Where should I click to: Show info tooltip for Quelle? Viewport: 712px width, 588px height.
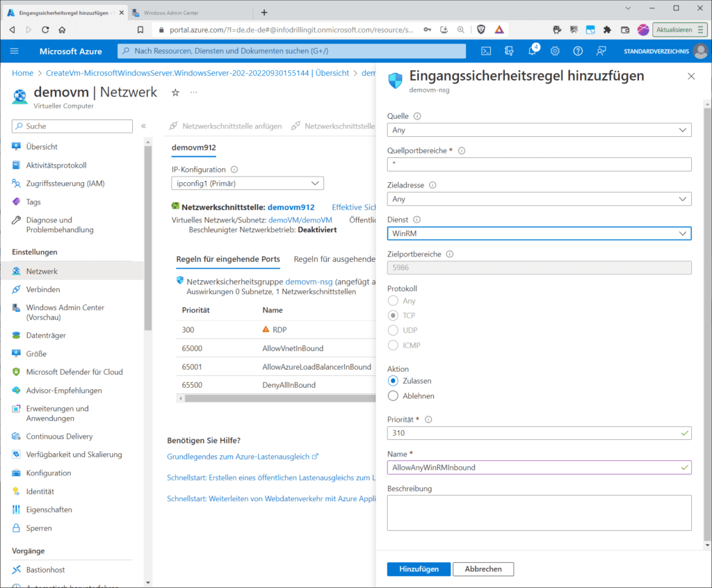click(x=417, y=116)
